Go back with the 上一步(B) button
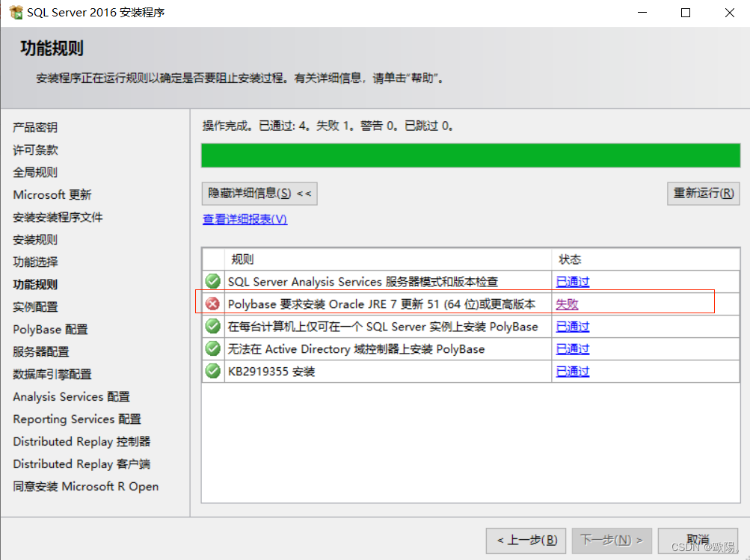The width and height of the screenshot is (750, 560). coord(526,541)
